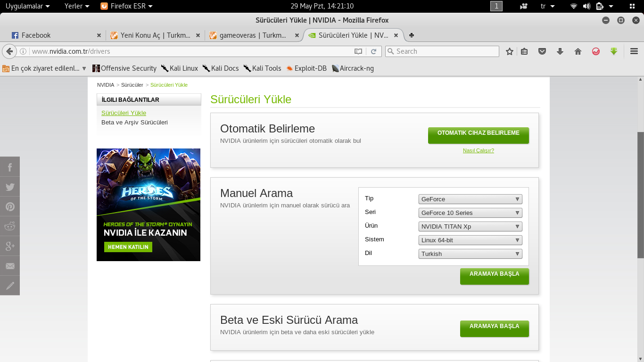Open the Dil Turkish dropdown
Viewport: 644px width, 362px height.
(x=471, y=254)
